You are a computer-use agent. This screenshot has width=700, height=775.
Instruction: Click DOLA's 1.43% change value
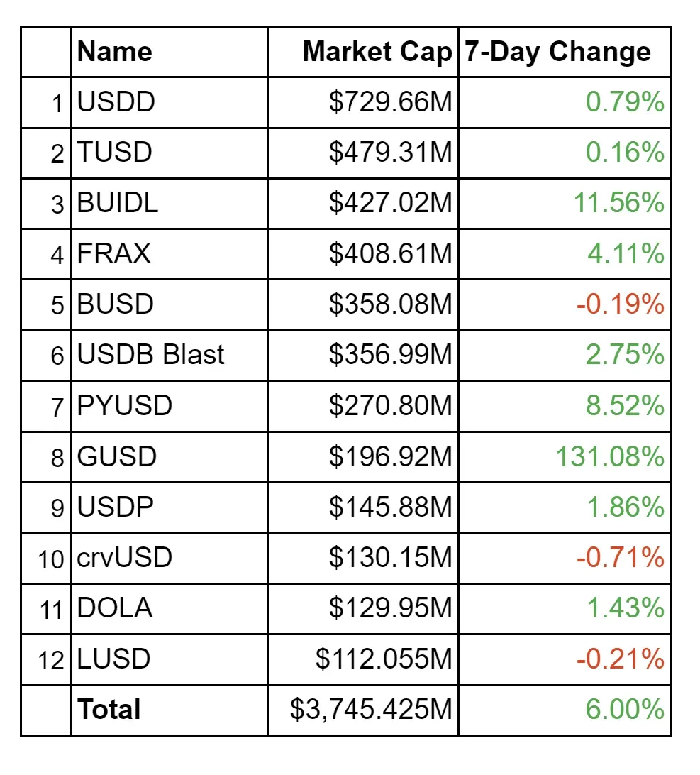625,609
